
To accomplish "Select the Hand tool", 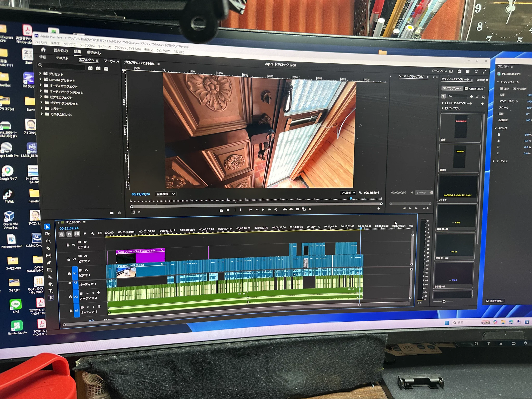I will [x=50, y=284].
